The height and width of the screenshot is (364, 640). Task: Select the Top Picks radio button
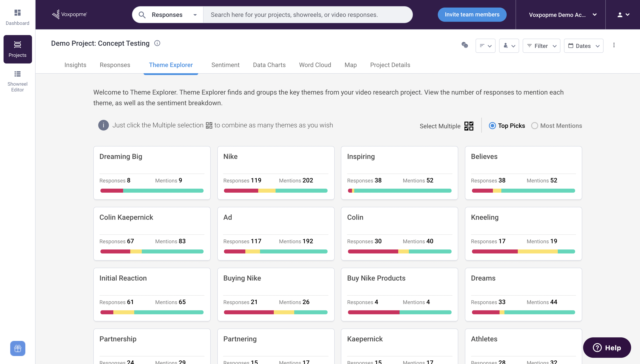492,126
